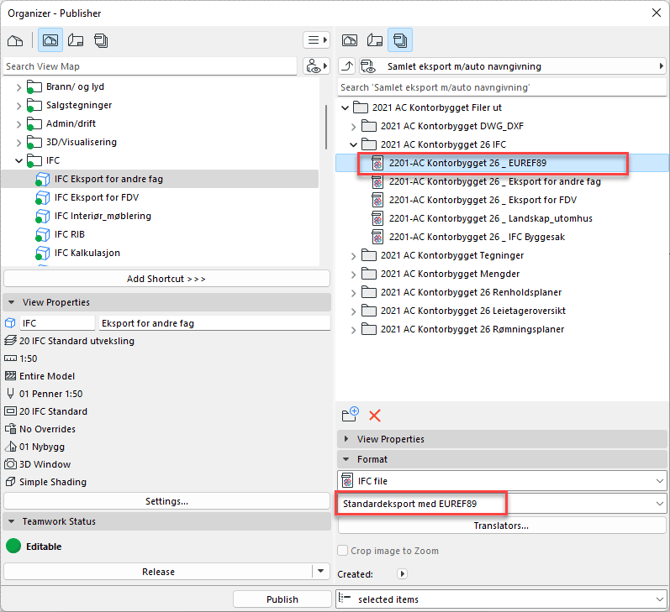Collapse the View Properties panel on left
This screenshot has width=670, height=612.
click(12, 302)
